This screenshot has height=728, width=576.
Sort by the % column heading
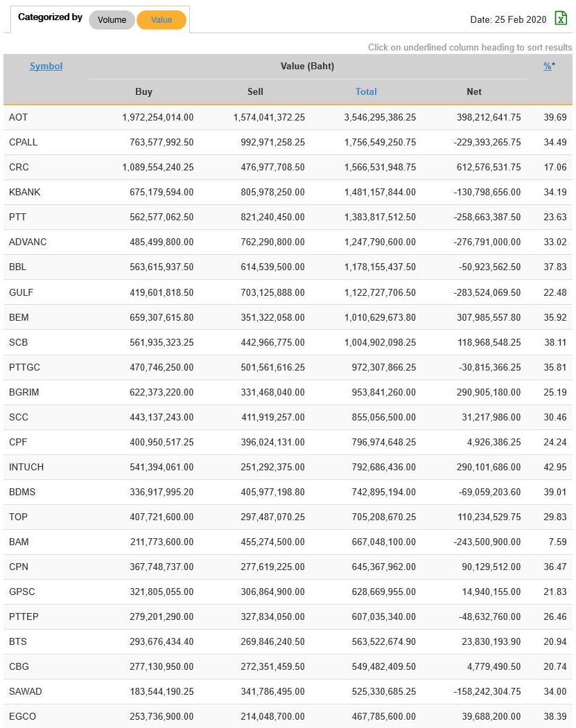pos(548,66)
